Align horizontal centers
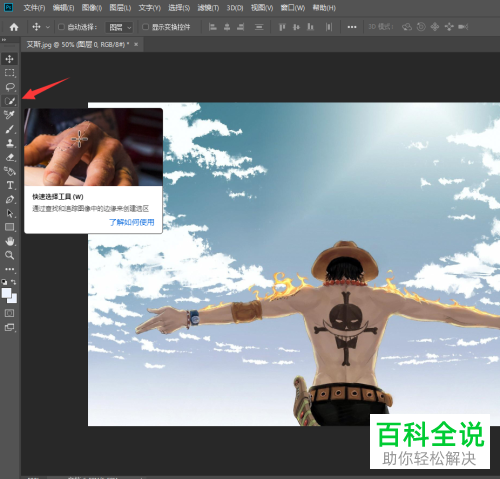Viewport: 500px width, 479px height. (227, 27)
